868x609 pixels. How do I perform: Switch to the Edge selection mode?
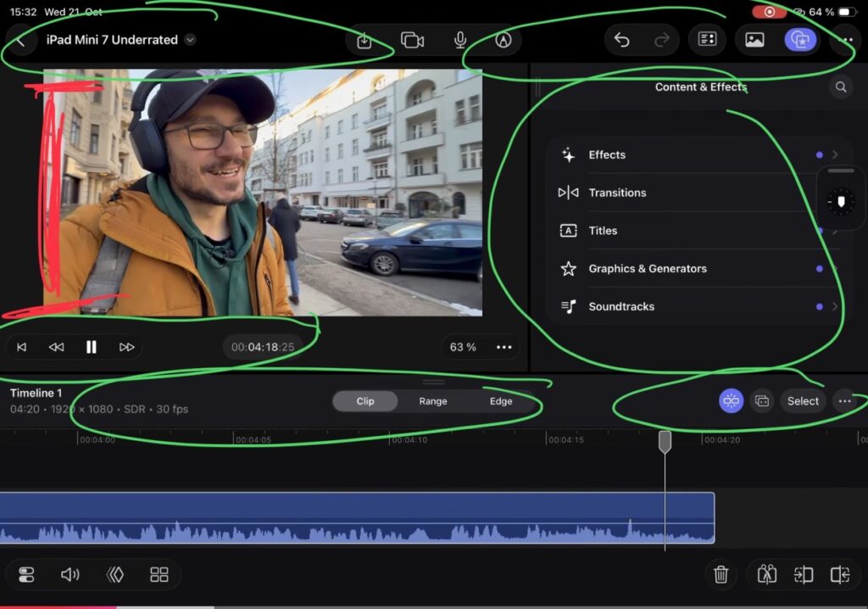pyautogui.click(x=501, y=401)
